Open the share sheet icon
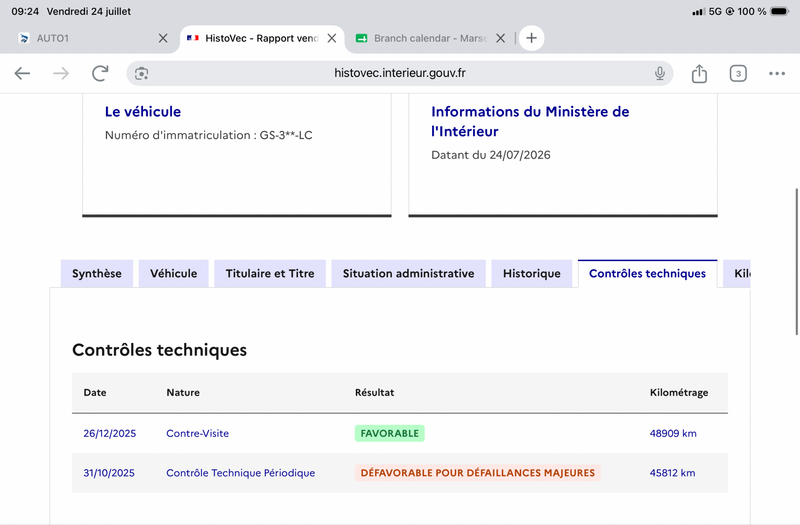This screenshot has height=525, width=800. [x=699, y=73]
